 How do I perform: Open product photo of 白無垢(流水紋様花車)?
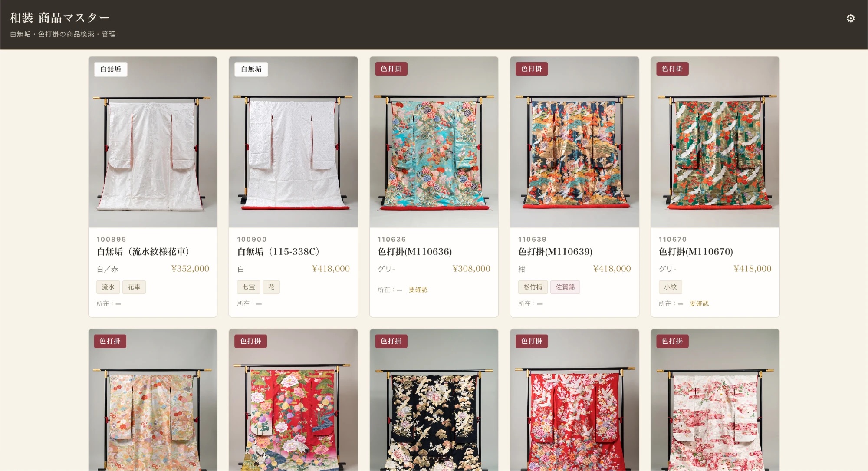tap(153, 142)
